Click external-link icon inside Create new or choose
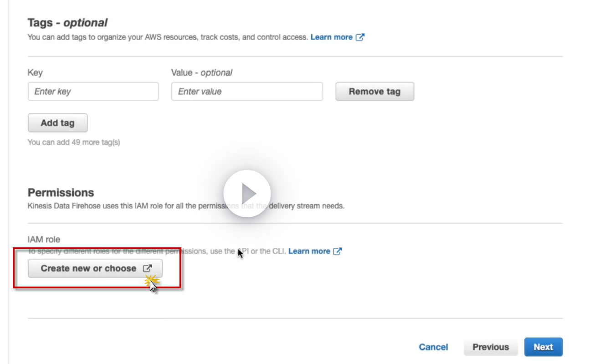The image size is (589, 364). [x=148, y=268]
